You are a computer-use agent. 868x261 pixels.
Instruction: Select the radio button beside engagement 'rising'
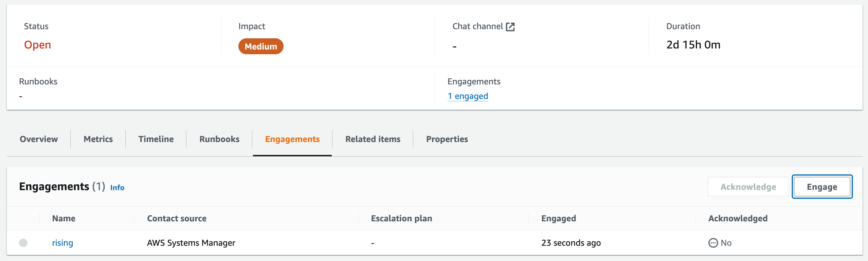(23, 243)
